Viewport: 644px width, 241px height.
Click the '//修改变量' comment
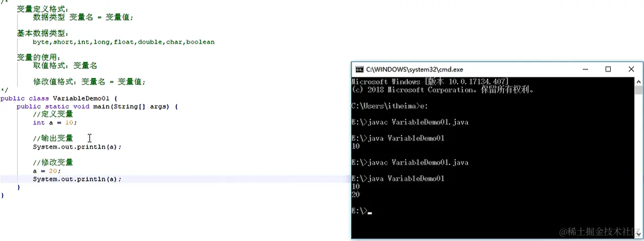(53, 162)
